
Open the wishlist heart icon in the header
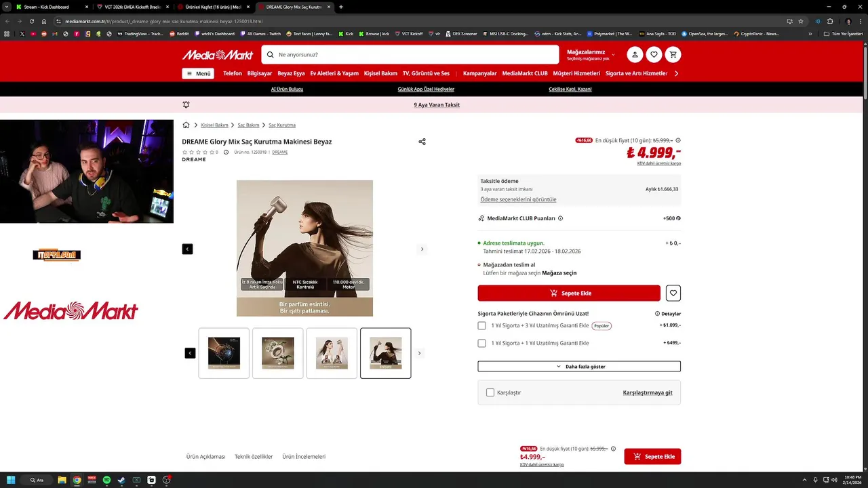[x=654, y=55]
